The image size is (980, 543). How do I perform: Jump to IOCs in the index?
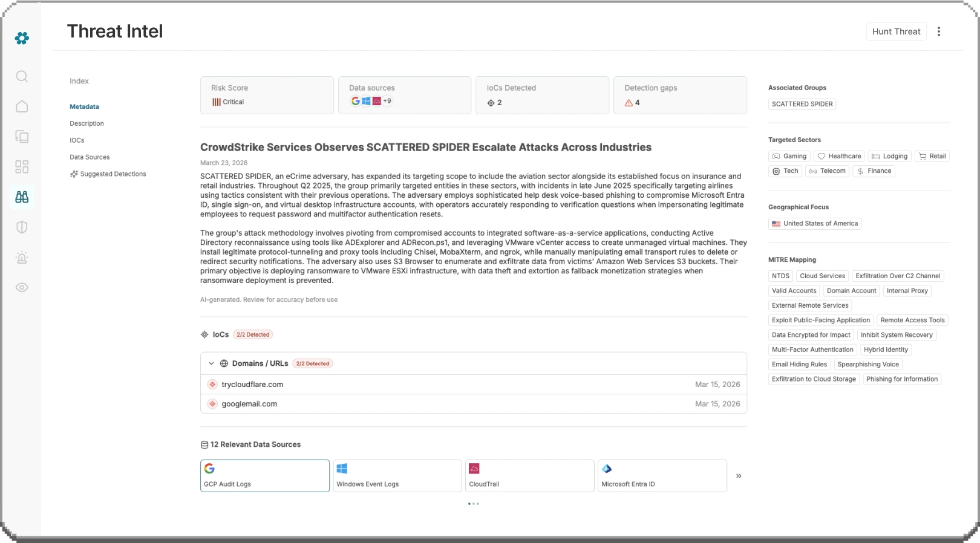(x=77, y=140)
